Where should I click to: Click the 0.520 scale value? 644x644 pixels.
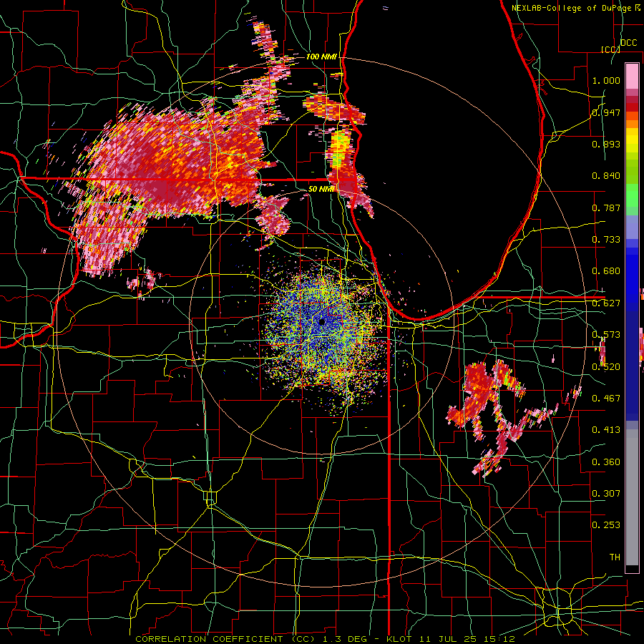pyautogui.click(x=606, y=366)
